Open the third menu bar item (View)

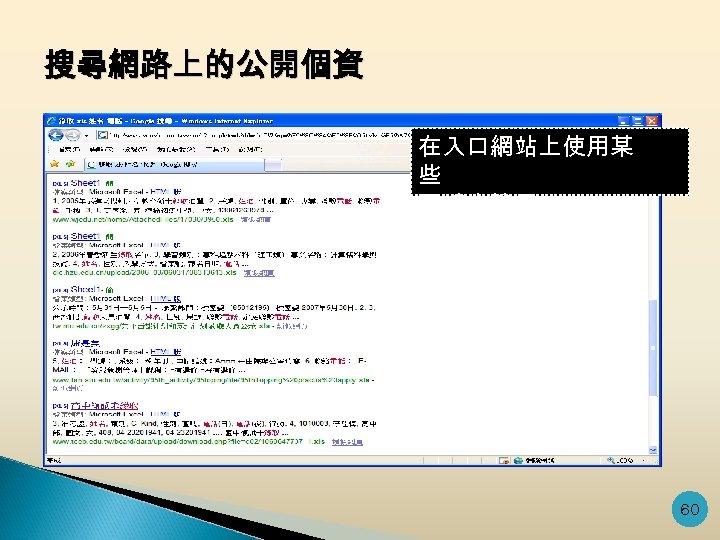[135, 149]
